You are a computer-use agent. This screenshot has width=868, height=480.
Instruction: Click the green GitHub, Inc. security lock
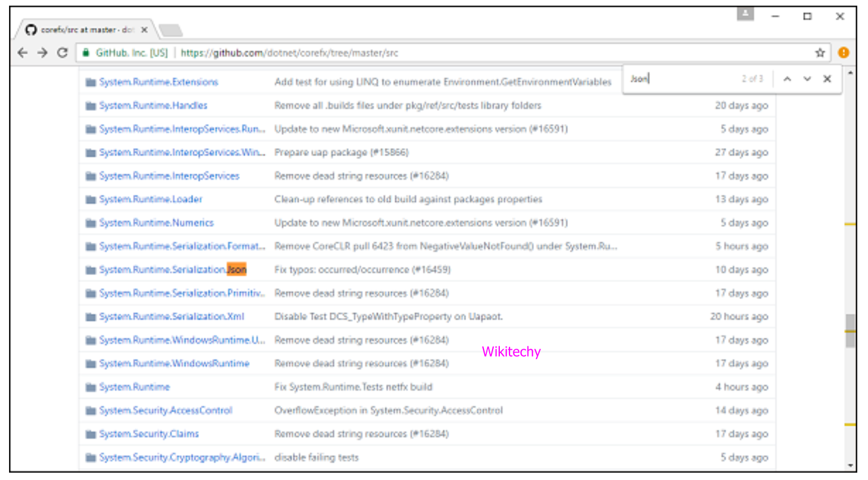(x=86, y=53)
